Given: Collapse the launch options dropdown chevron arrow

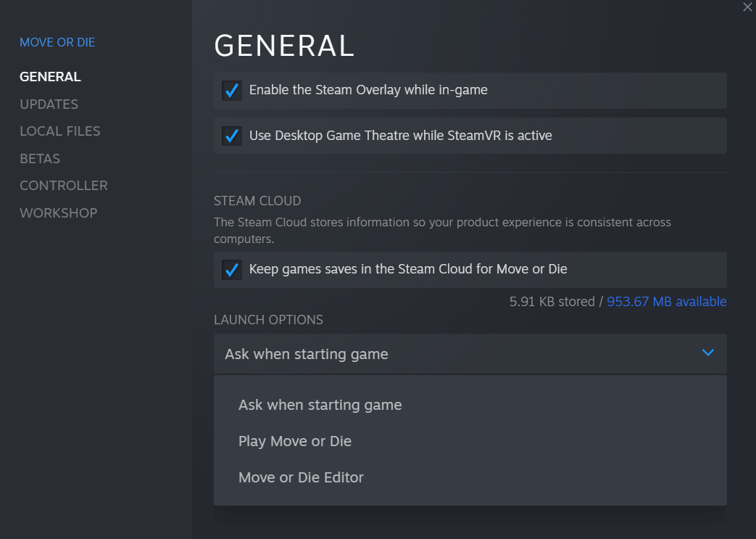Looking at the screenshot, I should tap(708, 353).
